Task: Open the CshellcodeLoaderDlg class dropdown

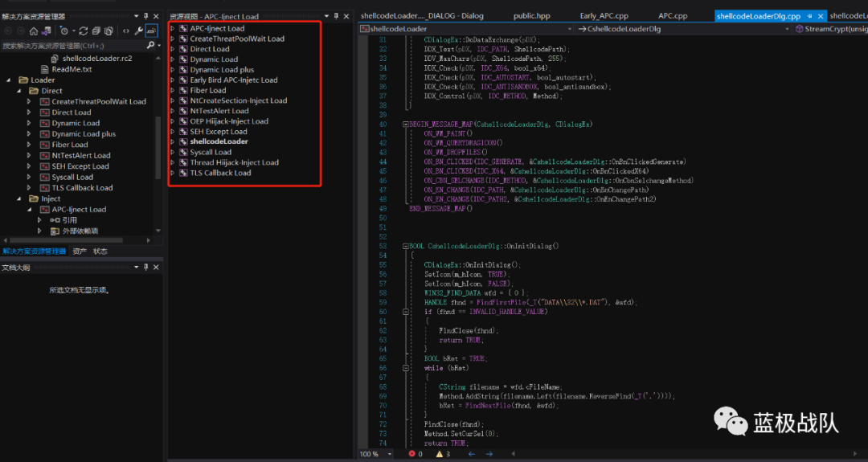Action: 787,29
